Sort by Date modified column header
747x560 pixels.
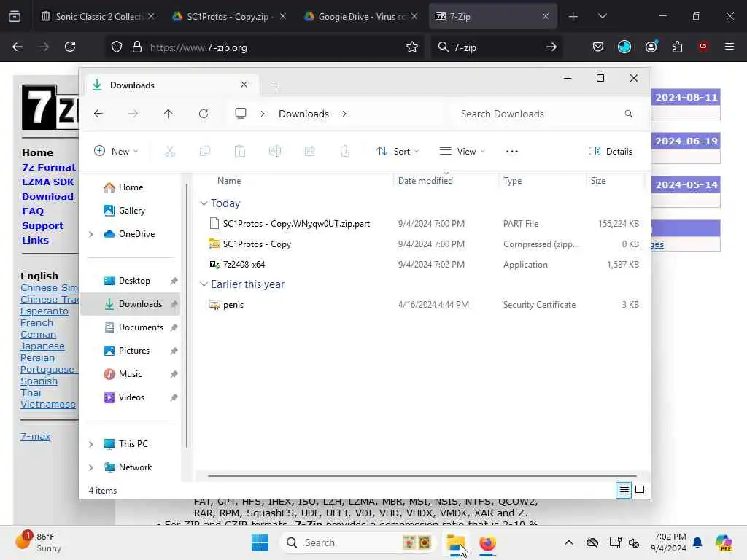[425, 181]
